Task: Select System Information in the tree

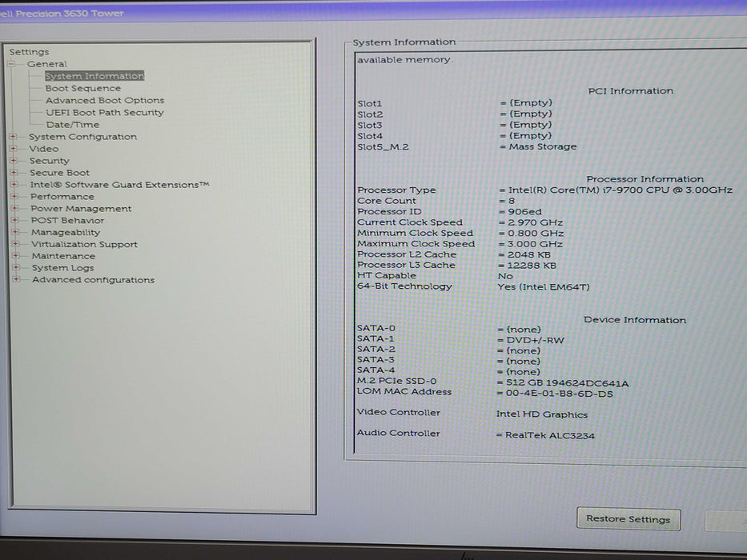Action: tap(94, 76)
